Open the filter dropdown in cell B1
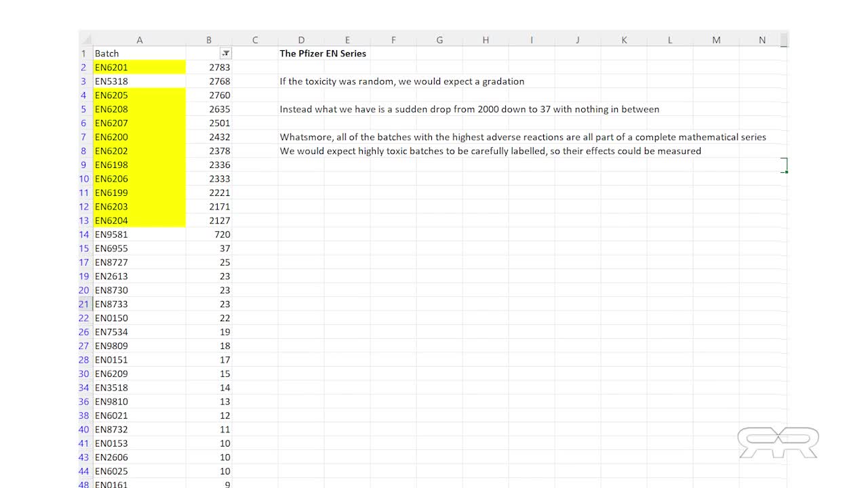The height and width of the screenshot is (488, 868). 226,54
